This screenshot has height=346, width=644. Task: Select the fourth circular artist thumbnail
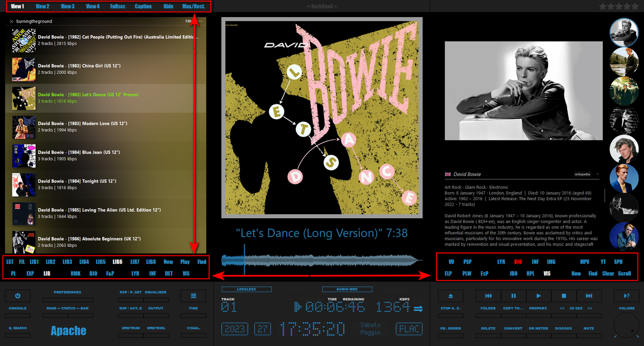coord(624,120)
